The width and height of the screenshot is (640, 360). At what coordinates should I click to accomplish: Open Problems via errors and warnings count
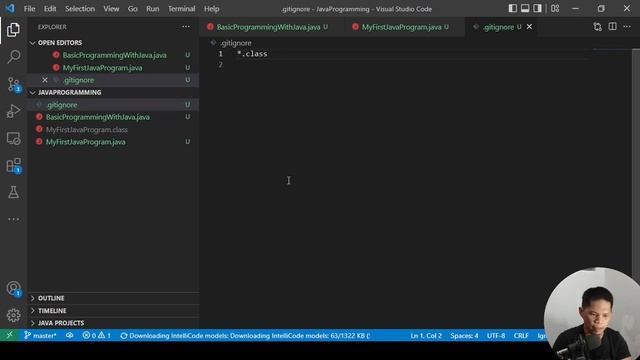(x=96, y=336)
